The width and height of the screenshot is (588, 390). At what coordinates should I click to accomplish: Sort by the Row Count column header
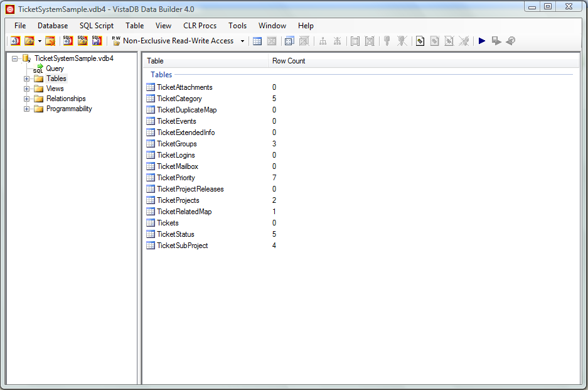click(x=289, y=61)
